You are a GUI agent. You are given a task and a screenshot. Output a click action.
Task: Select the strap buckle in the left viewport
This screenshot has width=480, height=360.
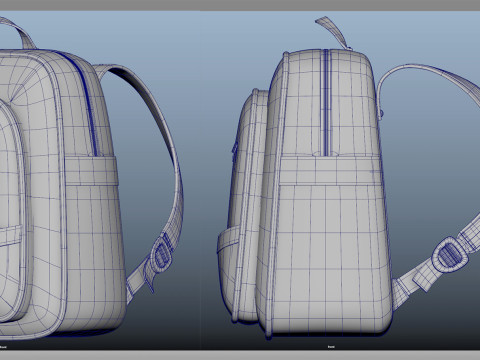(161, 254)
